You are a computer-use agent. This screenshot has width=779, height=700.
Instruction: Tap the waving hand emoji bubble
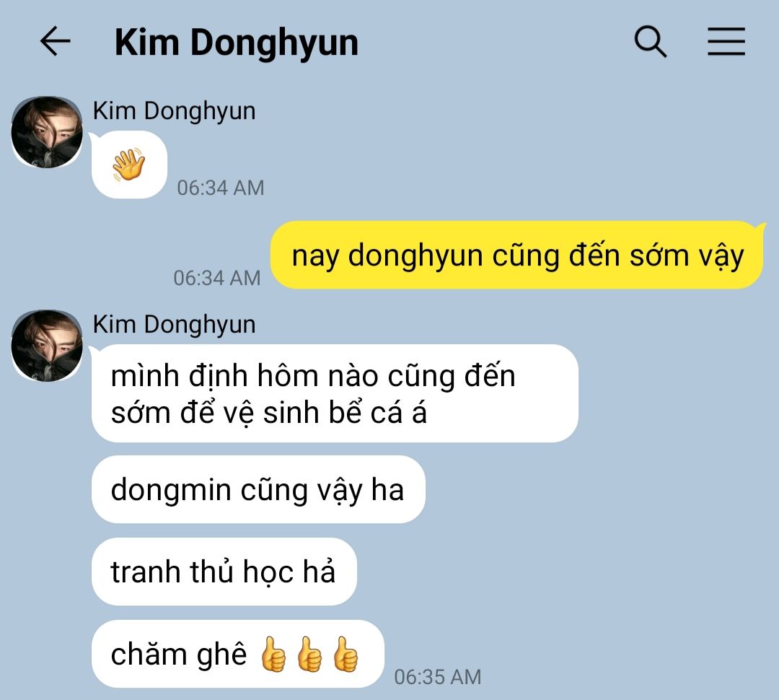point(129,165)
